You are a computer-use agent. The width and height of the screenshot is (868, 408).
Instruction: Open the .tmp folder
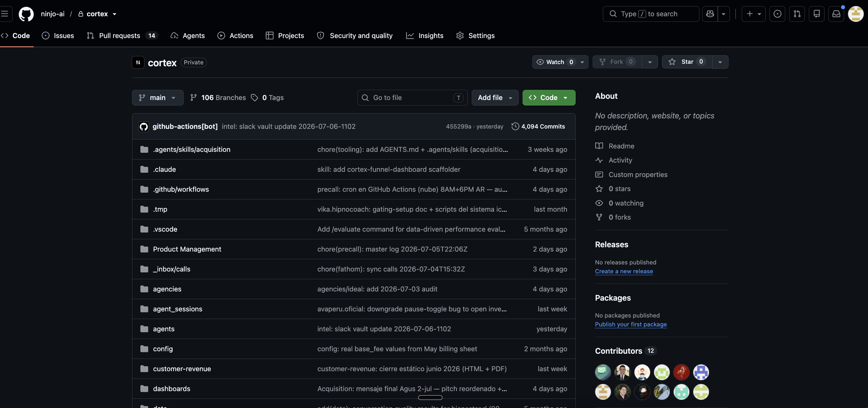click(x=160, y=209)
